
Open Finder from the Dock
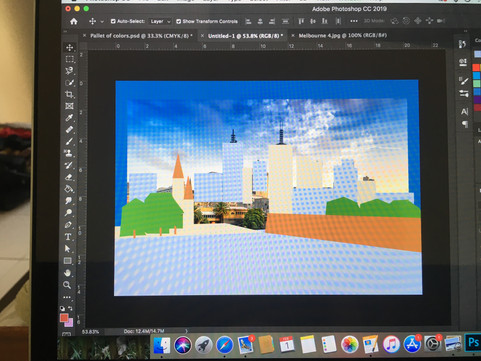click(x=162, y=345)
